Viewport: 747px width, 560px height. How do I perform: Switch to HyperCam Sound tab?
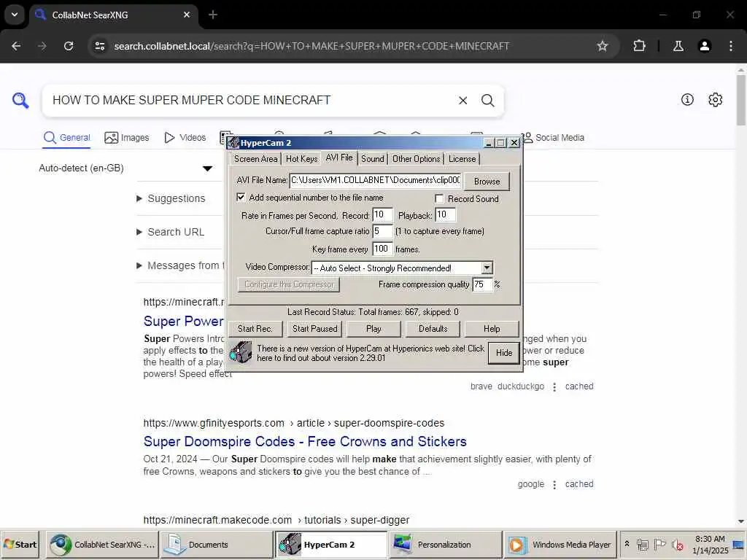(x=372, y=159)
